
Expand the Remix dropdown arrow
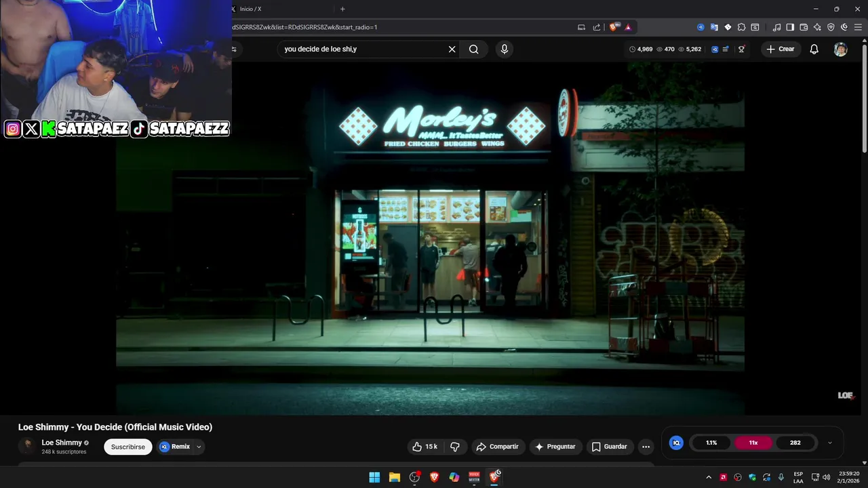click(x=199, y=447)
